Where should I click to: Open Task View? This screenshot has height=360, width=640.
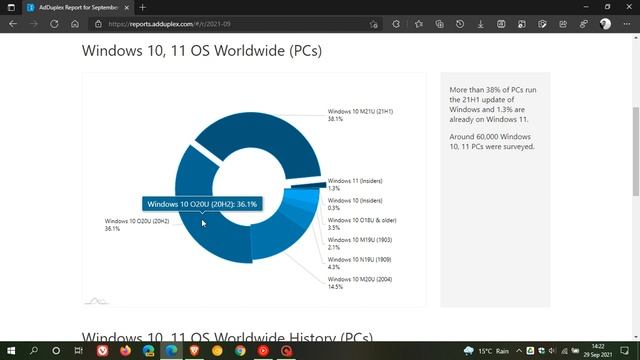(x=78, y=351)
